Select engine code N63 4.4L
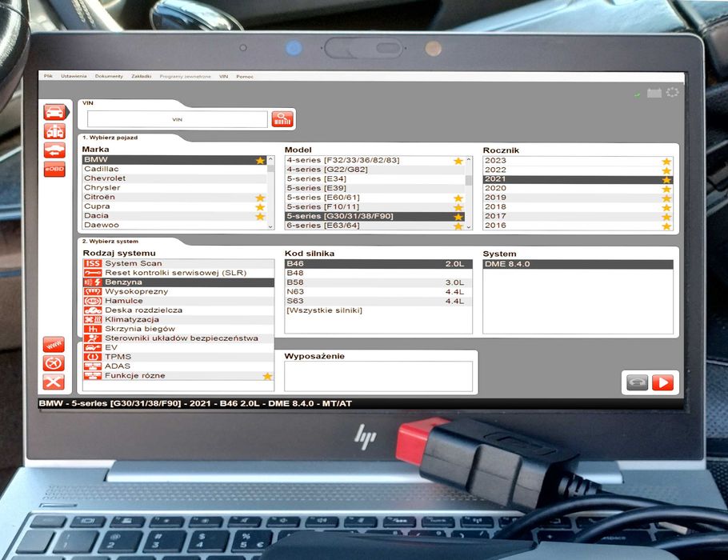 pyautogui.click(x=378, y=292)
